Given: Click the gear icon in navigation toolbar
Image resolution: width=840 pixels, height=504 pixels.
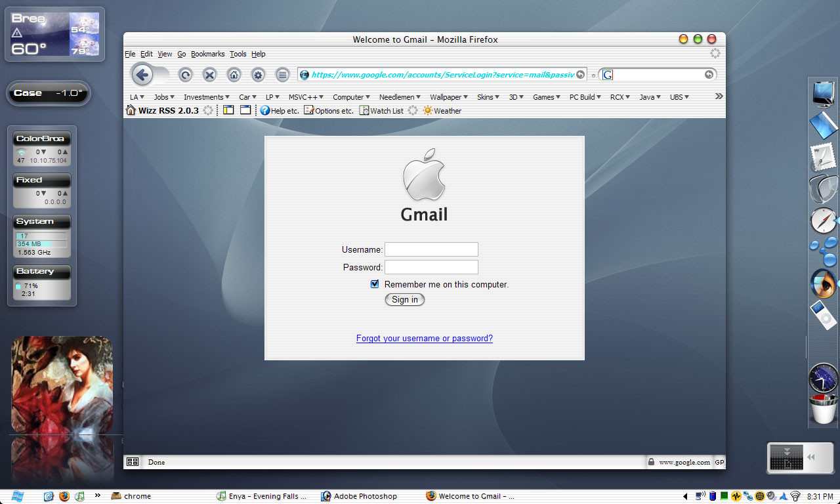Looking at the screenshot, I should coord(258,75).
